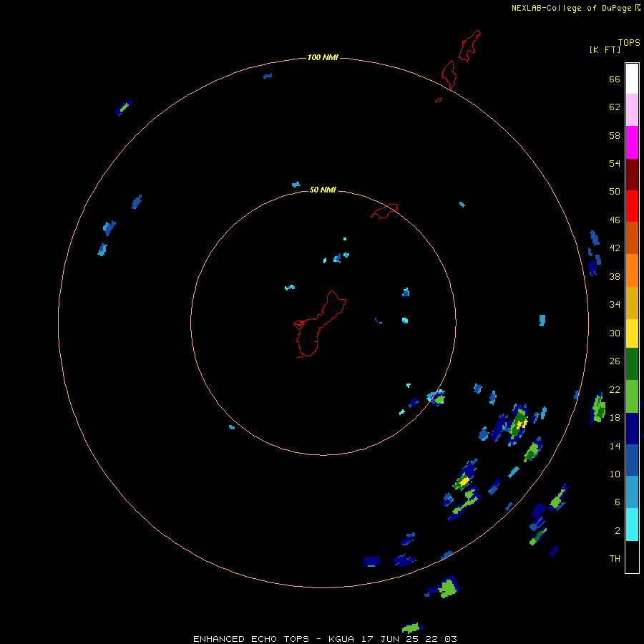
Task: Click the light green 26 kft legend swatch
Action: (x=632, y=396)
